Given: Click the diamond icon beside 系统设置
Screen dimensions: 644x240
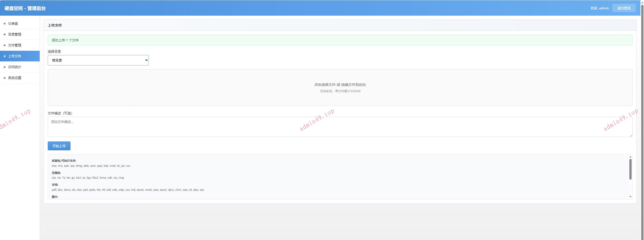Looking at the screenshot, I should (x=5, y=78).
